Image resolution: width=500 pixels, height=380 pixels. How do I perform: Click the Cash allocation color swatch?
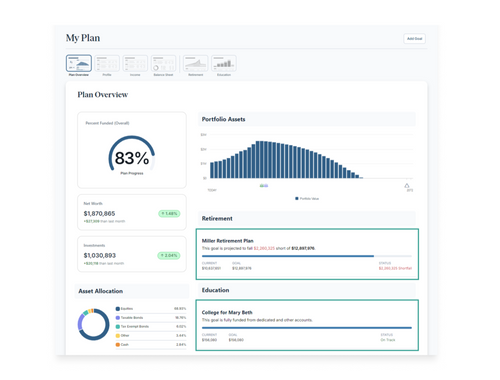(x=118, y=345)
